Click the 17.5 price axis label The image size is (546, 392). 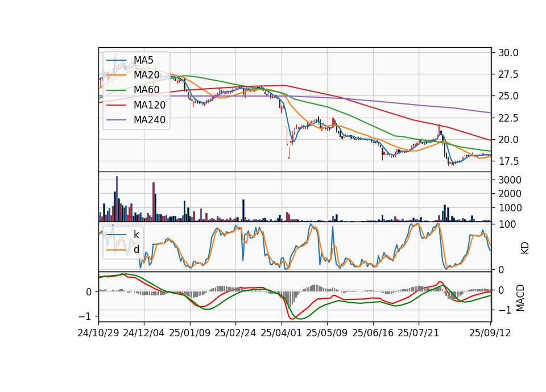pos(508,161)
